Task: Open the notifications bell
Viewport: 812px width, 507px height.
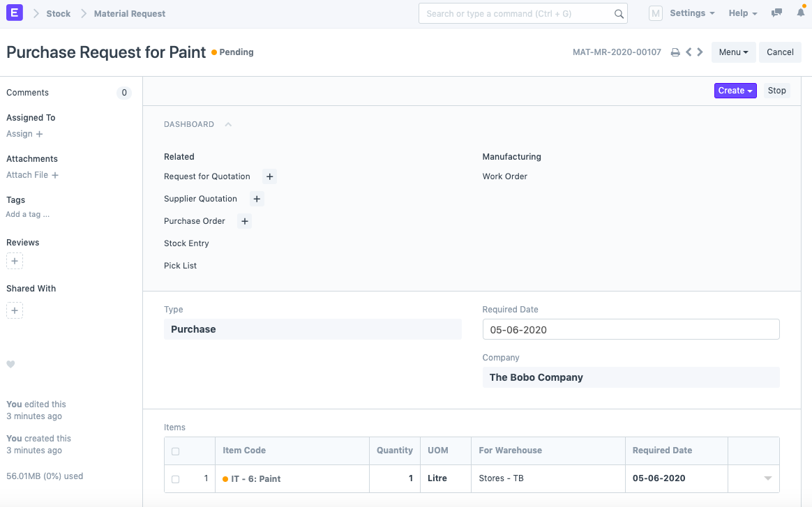Action: 800,13
